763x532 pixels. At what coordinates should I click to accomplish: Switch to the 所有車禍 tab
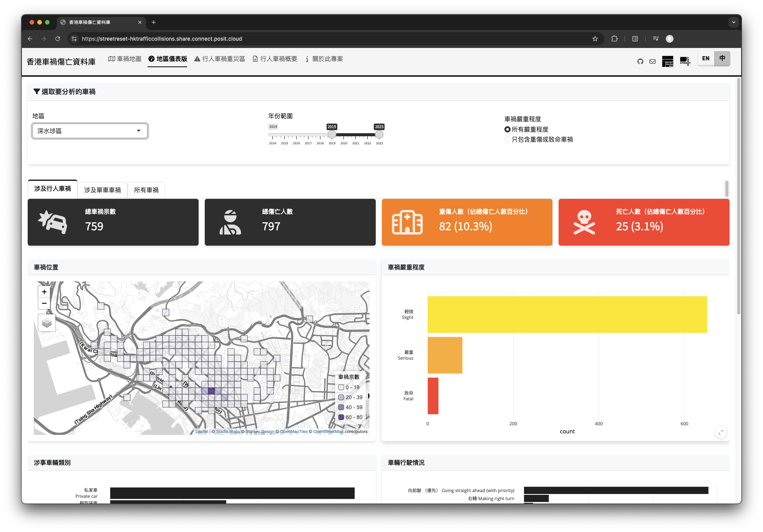[x=146, y=190]
